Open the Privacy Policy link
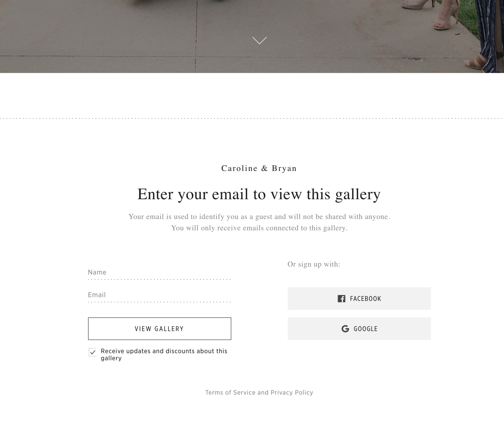This screenshot has width=504, height=421. (x=292, y=392)
